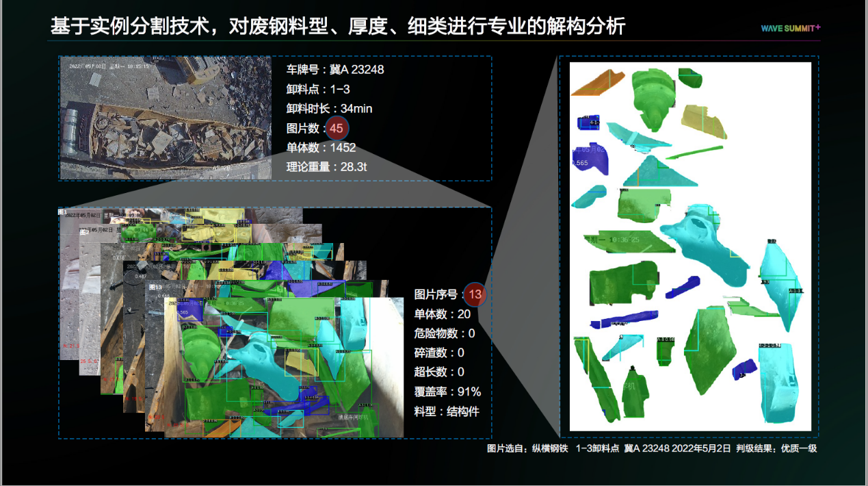Click the WAVE SUMMIT+ logo
The height and width of the screenshot is (486, 868).
point(791,28)
